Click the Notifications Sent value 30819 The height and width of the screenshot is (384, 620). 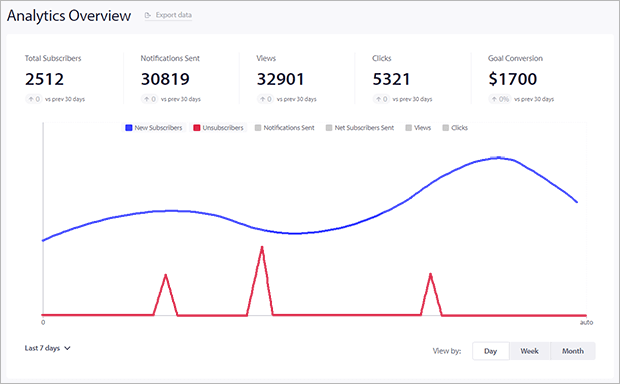click(165, 79)
